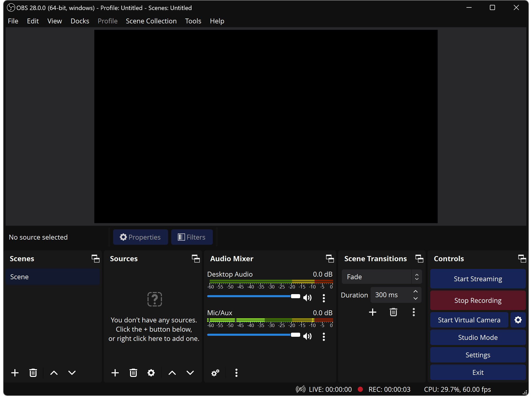Open virtual camera settings gear
Image resolution: width=532 pixels, height=399 pixels.
(518, 320)
